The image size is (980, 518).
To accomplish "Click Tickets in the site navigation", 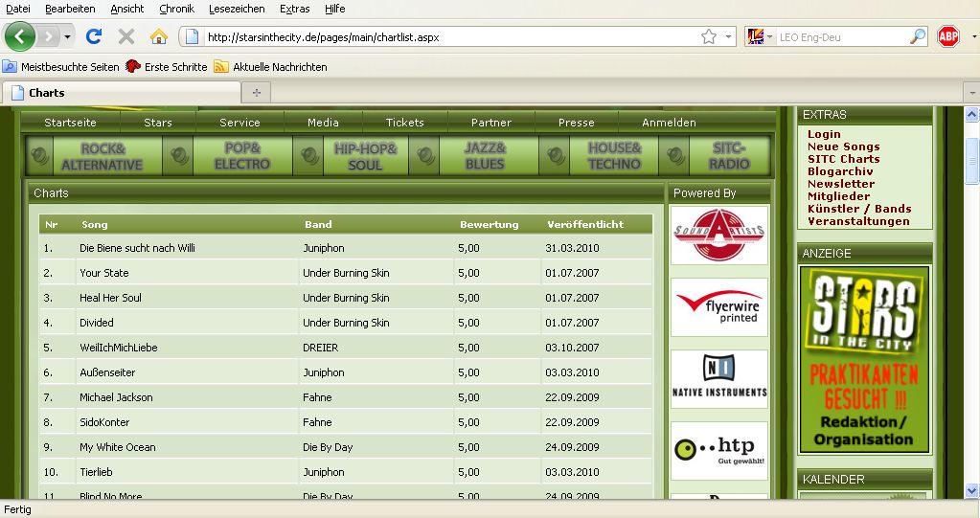I will tap(405, 123).
